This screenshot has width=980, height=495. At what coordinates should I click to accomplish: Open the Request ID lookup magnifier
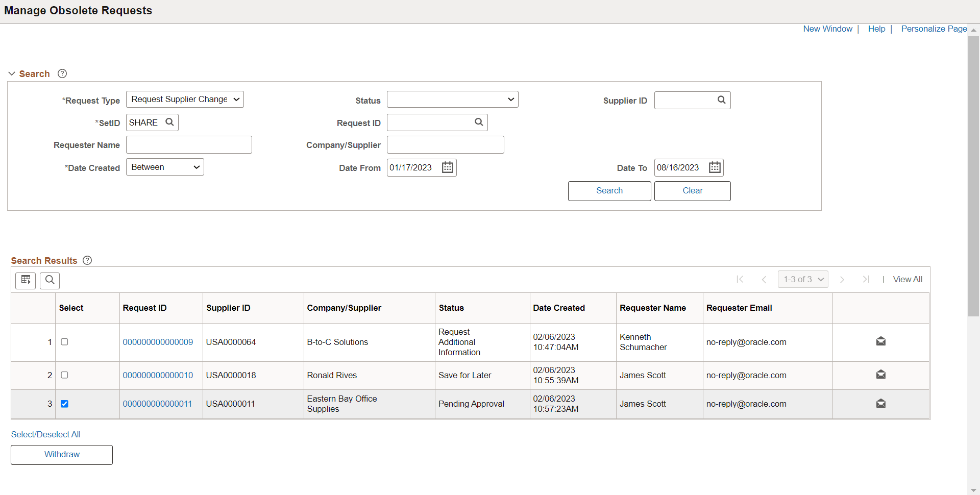point(479,122)
